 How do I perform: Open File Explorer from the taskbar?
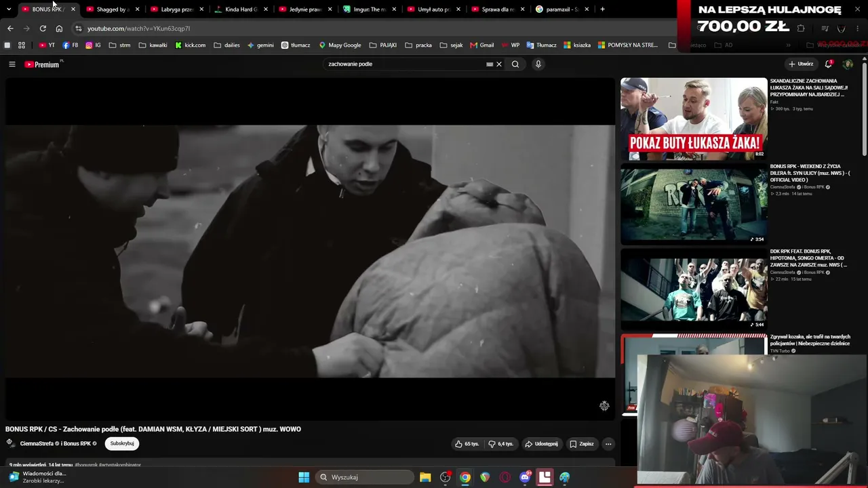click(x=425, y=477)
